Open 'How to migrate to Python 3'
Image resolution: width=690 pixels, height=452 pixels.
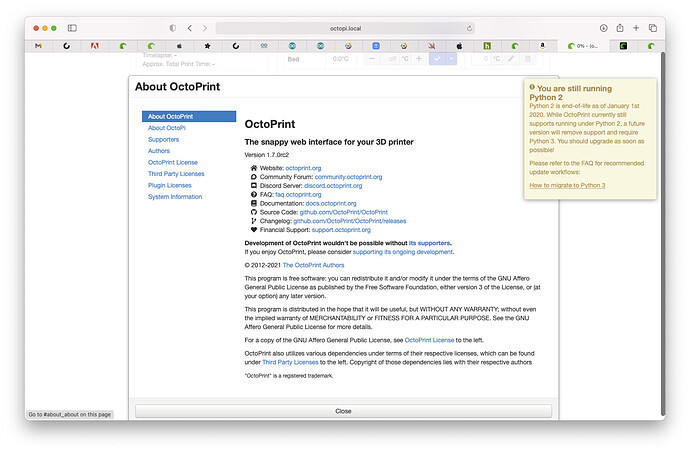(567, 185)
